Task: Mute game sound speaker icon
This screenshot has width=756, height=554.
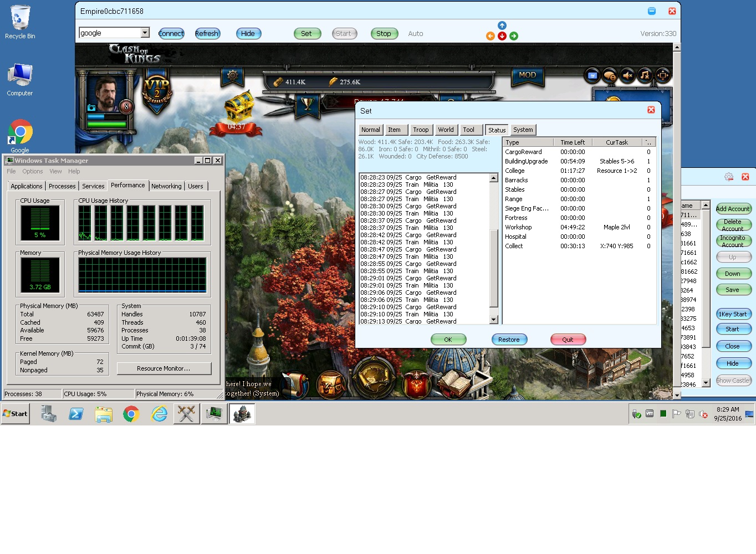Action: pos(627,75)
